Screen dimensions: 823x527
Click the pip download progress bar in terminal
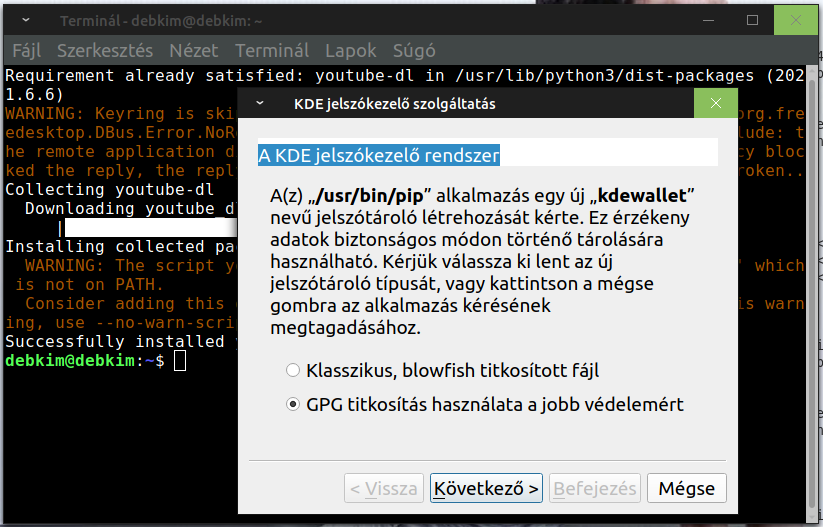151,227
